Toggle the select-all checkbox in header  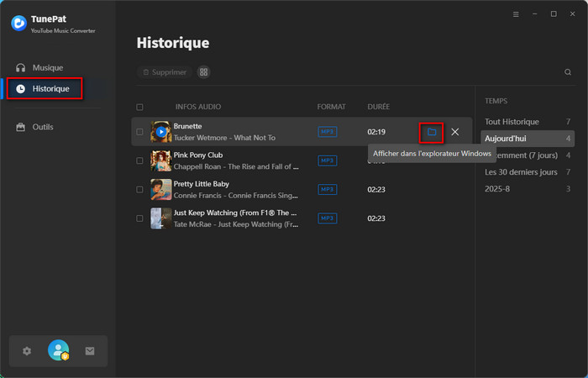click(140, 108)
